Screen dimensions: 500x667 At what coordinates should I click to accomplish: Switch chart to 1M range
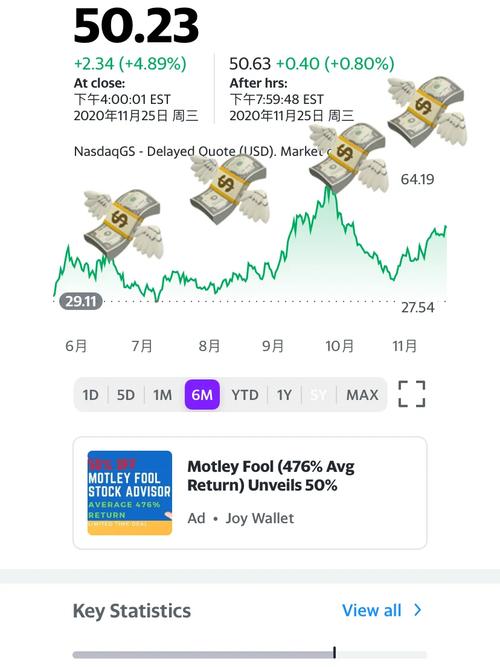(x=163, y=395)
